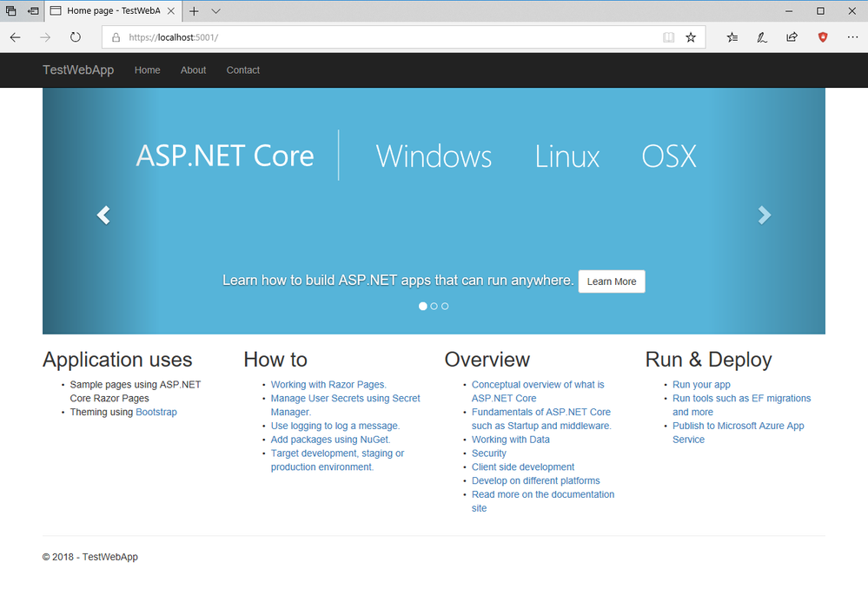868x589 pixels.
Task: Maximize the browser window
Action: click(820, 11)
